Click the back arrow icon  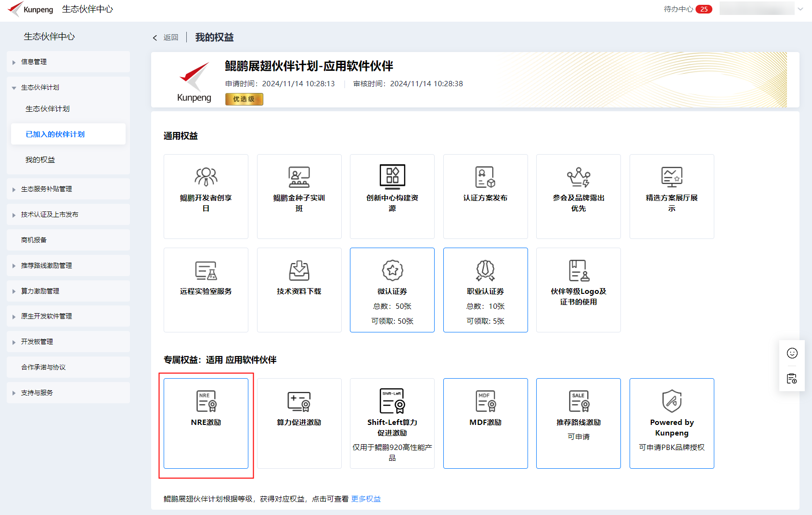[x=155, y=38]
